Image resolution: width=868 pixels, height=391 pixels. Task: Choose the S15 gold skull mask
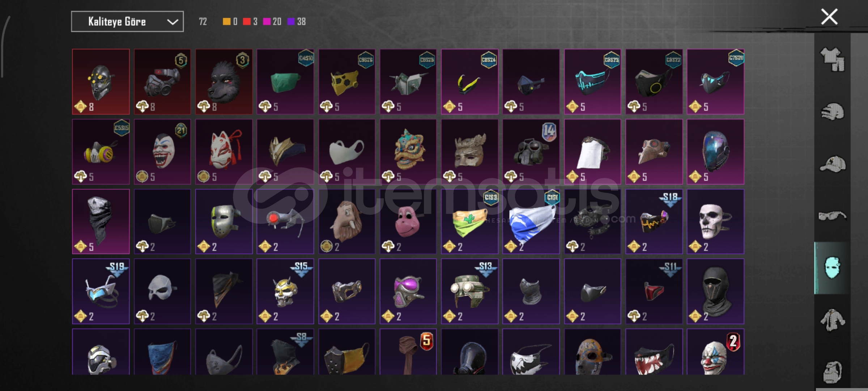coord(285,291)
